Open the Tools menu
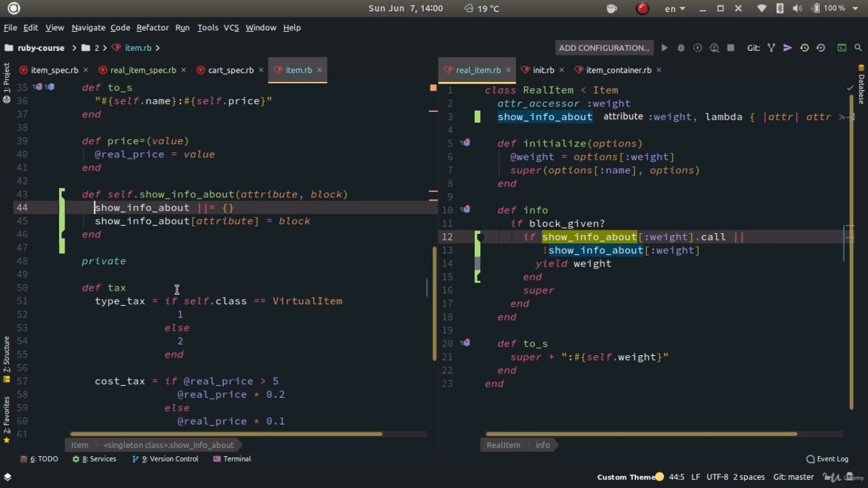This screenshot has width=868, height=488. (x=208, y=28)
